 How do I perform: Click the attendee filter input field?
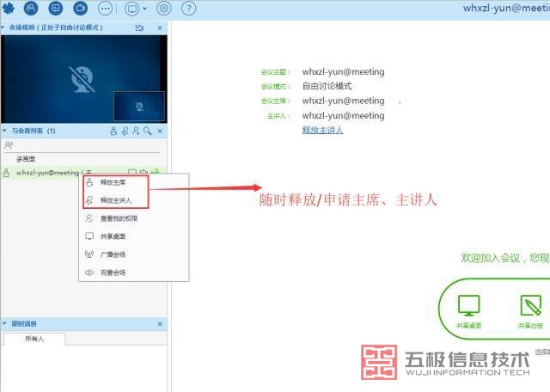point(84,145)
